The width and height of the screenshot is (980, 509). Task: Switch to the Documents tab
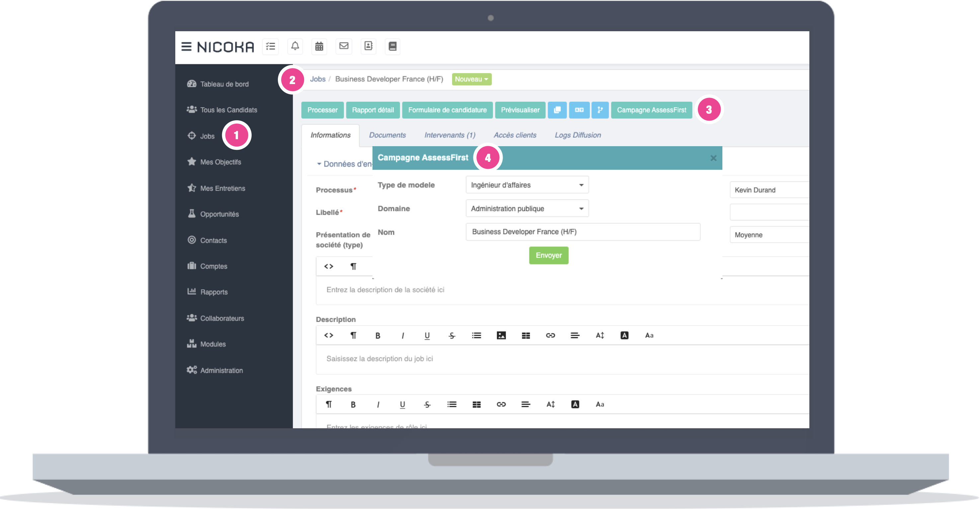[387, 135]
